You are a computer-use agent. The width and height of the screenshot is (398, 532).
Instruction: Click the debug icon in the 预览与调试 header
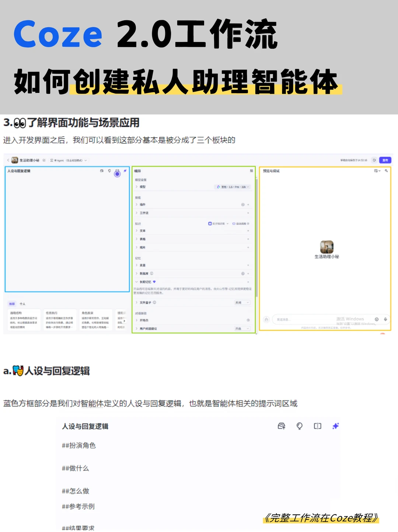(x=386, y=171)
